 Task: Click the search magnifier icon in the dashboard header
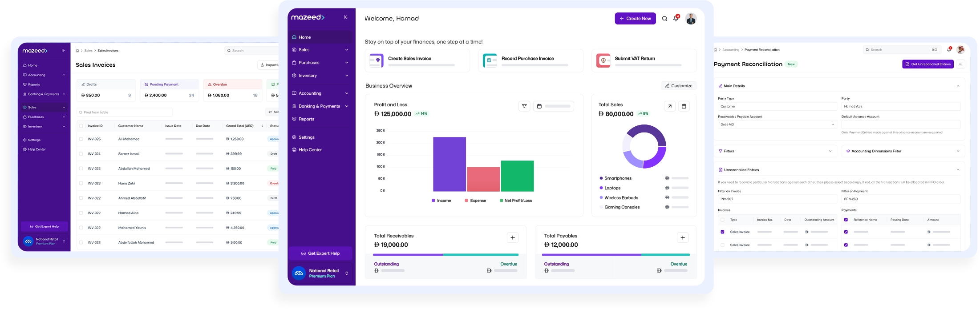[x=664, y=19]
